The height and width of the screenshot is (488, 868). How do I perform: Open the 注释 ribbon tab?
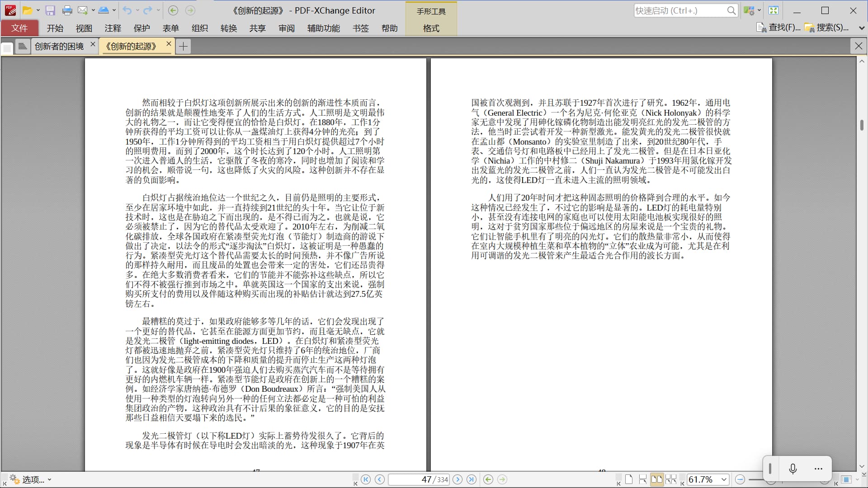(113, 28)
